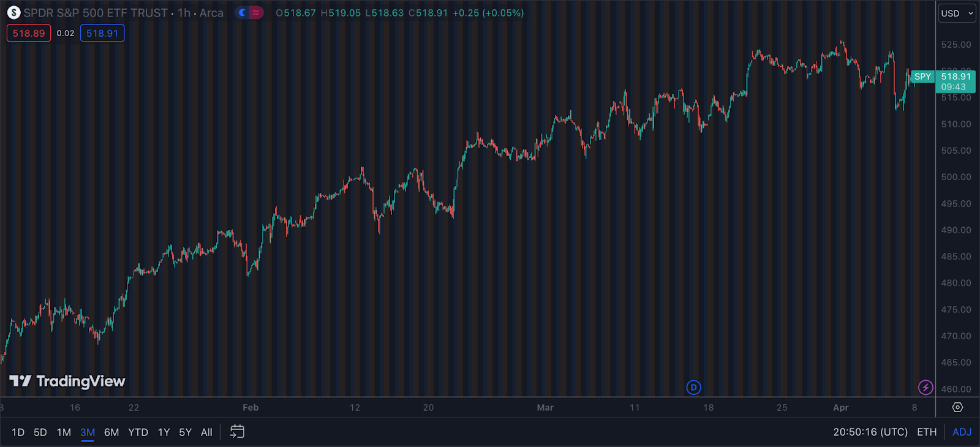Image resolution: width=980 pixels, height=447 pixels.
Task: Click the SPDR S&P 500 symbol logo icon
Action: [13, 13]
